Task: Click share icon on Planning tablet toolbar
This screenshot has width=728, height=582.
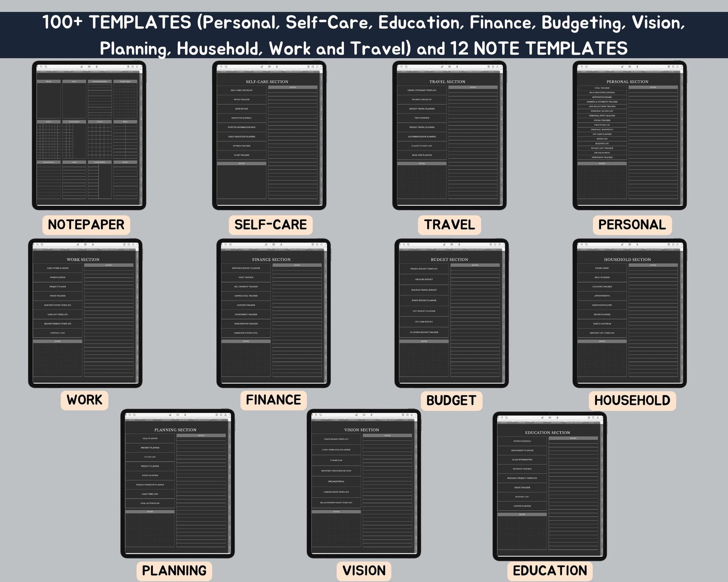Action: pyautogui.click(x=226, y=415)
